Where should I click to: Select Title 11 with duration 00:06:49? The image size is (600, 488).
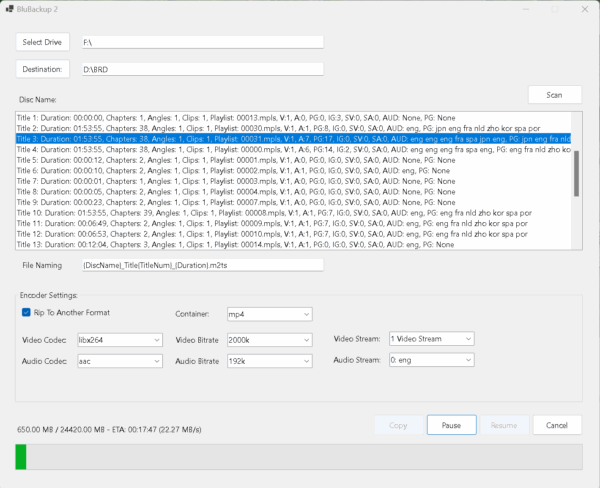pos(293,224)
